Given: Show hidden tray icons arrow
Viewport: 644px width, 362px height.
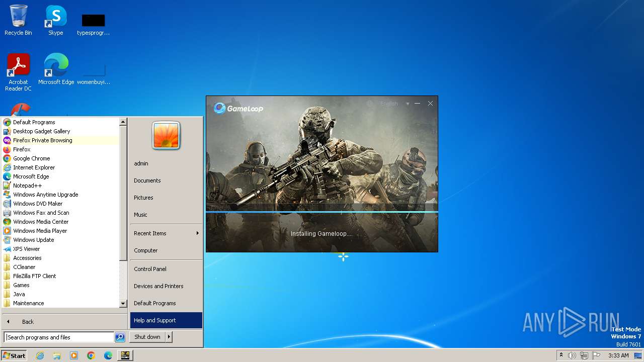Looking at the screenshot, I should pyautogui.click(x=561, y=355).
